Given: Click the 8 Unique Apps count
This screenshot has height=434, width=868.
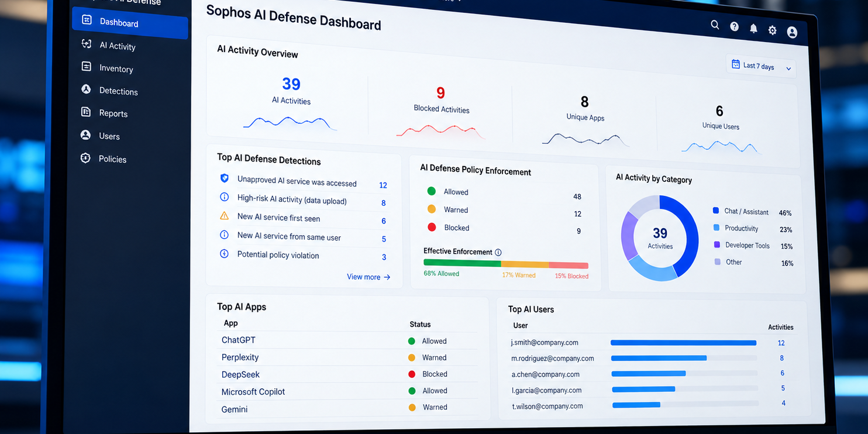Looking at the screenshot, I should 584,102.
